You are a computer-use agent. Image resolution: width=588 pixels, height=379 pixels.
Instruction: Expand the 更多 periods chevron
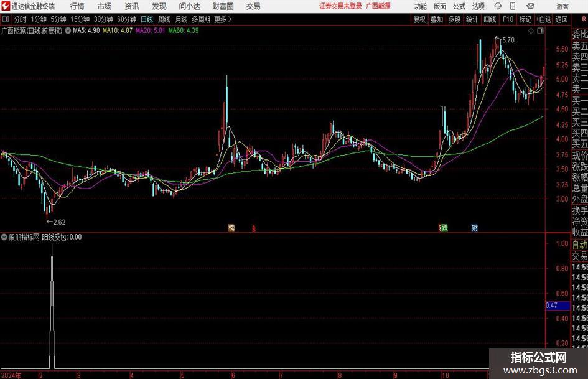pyautogui.click(x=223, y=19)
